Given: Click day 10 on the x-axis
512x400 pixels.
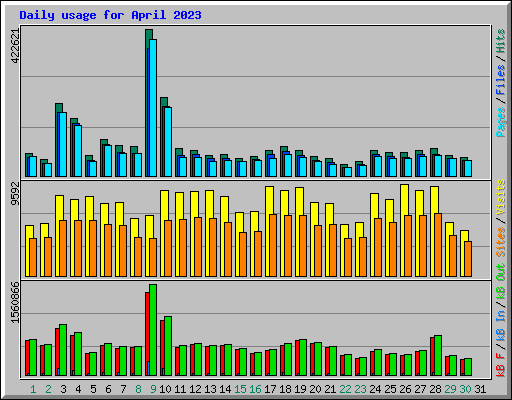Looking at the screenshot, I should coord(165,389).
